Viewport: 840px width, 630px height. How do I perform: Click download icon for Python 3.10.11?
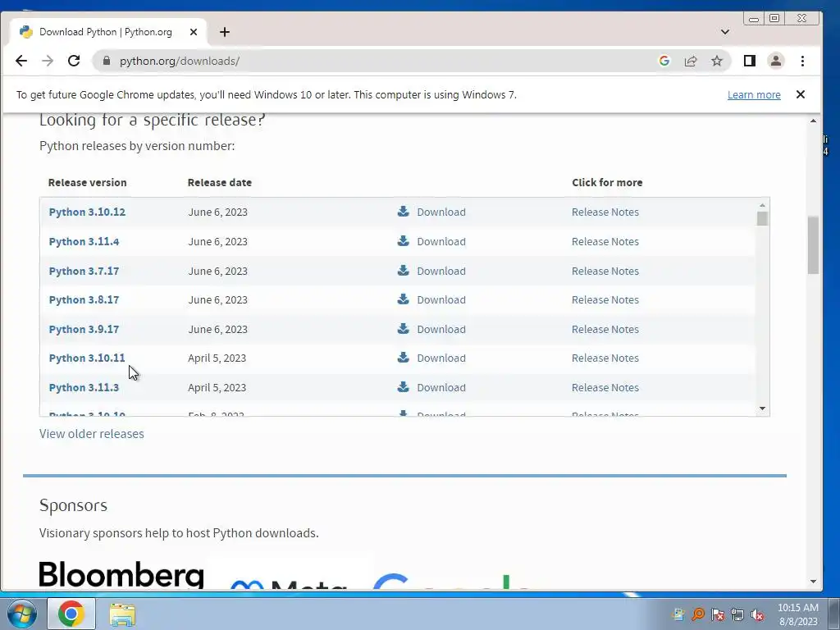[404, 358]
